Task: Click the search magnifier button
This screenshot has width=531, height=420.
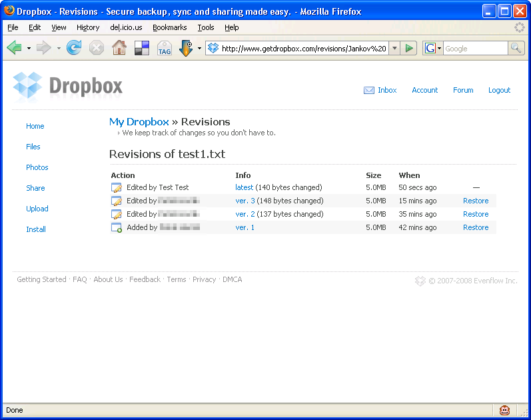Action: (x=516, y=48)
